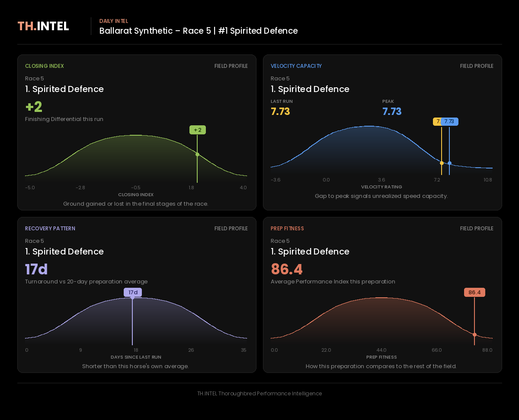The height and width of the screenshot is (420, 519).
Task: Select Spirited Defence name in Prep Fitness card
Action: 310,251
